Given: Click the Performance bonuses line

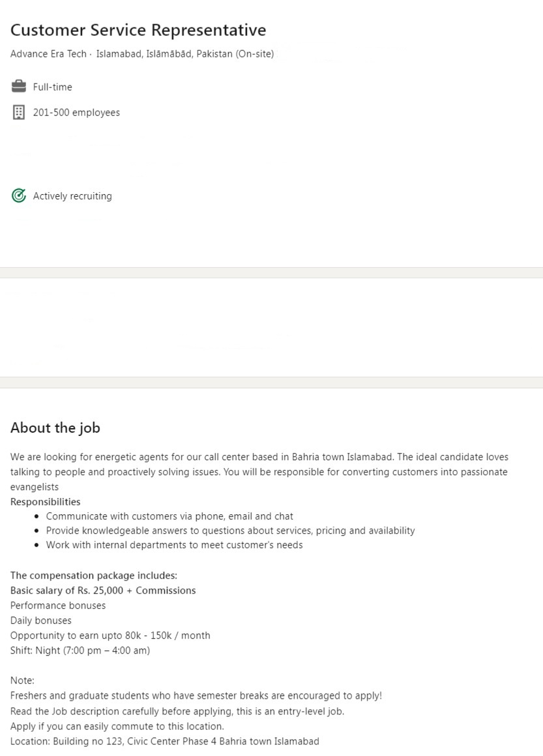Looking at the screenshot, I should click(58, 605).
